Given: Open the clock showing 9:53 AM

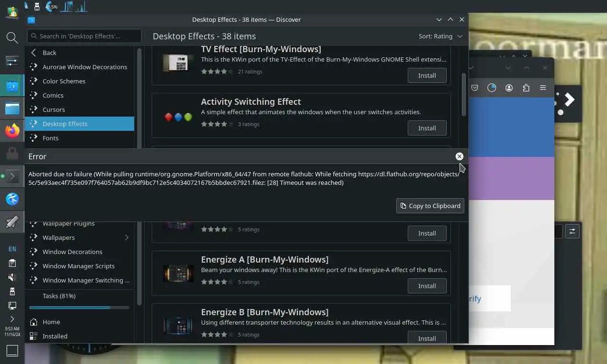Looking at the screenshot, I should [12, 331].
